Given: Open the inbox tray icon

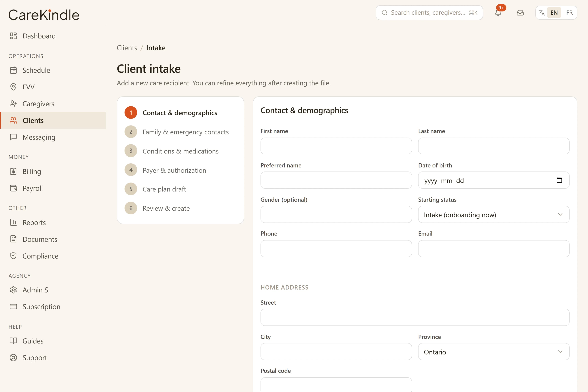Looking at the screenshot, I should click(520, 13).
